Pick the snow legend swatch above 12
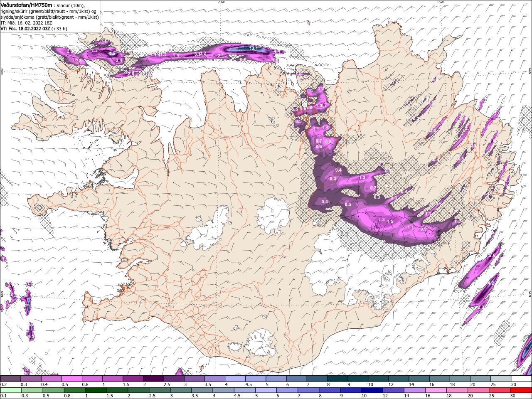 pyautogui.click(x=399, y=378)
